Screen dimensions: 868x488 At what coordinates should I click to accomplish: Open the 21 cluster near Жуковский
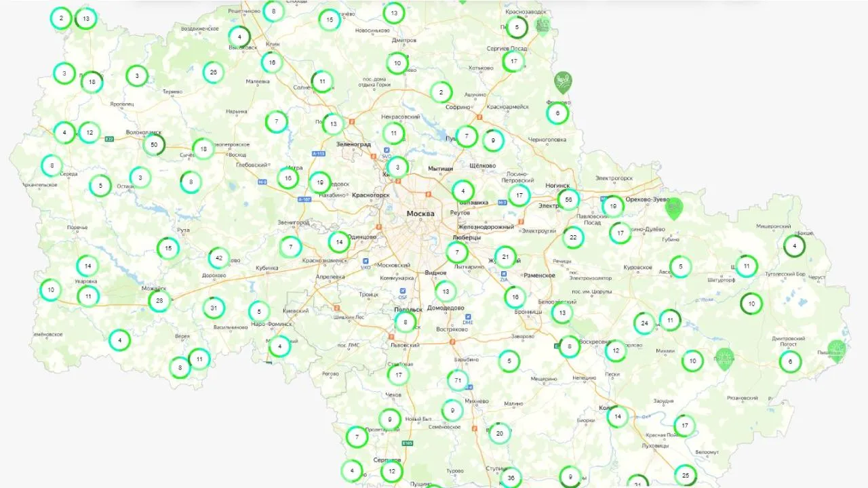point(505,257)
